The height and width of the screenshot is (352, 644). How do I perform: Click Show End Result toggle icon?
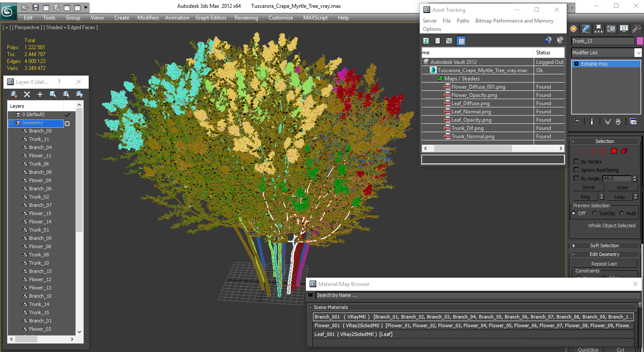pyautogui.click(x=592, y=122)
